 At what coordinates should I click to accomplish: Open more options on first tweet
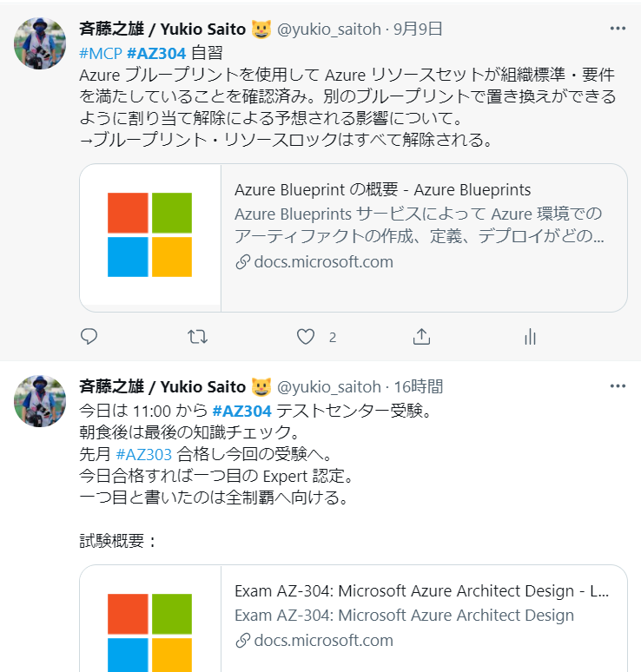(618, 29)
